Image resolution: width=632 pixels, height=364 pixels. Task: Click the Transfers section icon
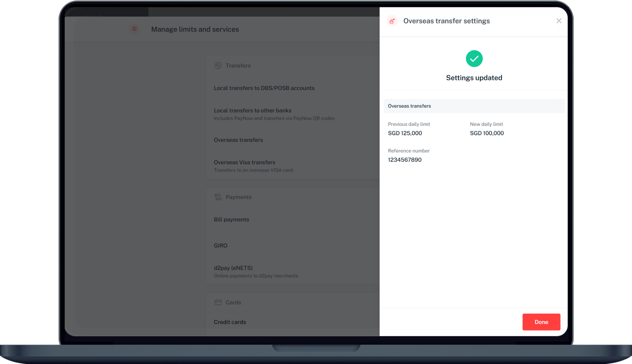coord(218,66)
